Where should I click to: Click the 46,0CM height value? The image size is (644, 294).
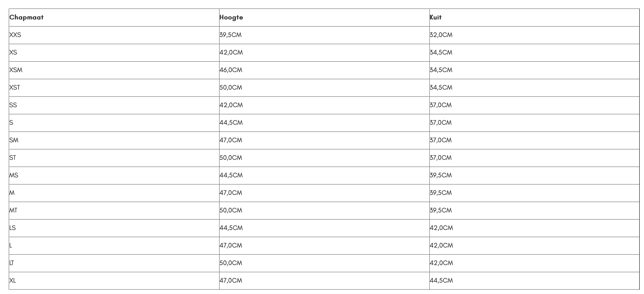pyautogui.click(x=231, y=70)
